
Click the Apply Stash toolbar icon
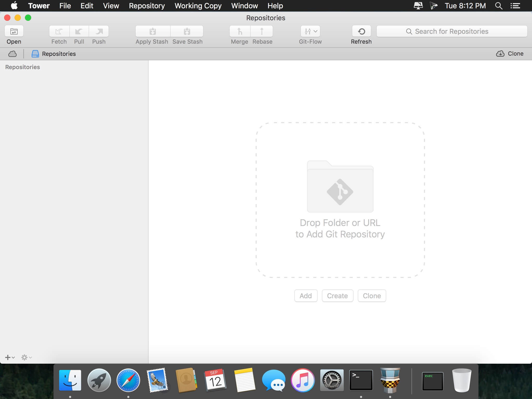153,31
